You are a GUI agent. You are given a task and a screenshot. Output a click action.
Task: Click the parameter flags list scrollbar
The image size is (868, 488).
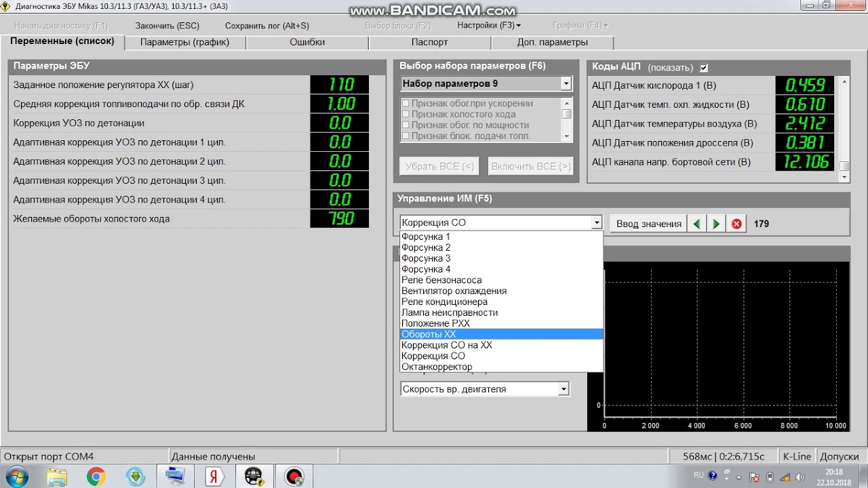pos(567,120)
